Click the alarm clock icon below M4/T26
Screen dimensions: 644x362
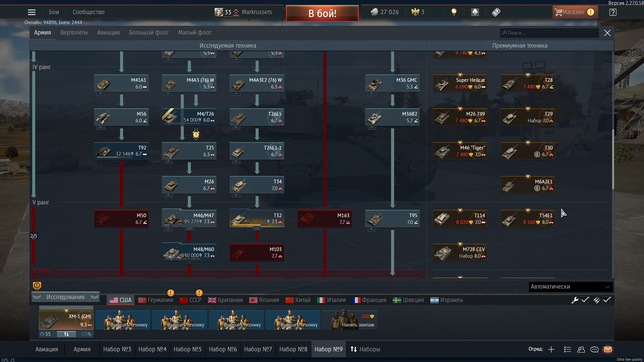[196, 135]
